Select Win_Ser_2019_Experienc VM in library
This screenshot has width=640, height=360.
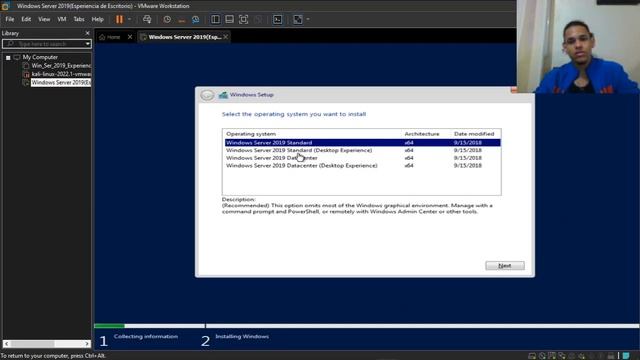pos(61,65)
